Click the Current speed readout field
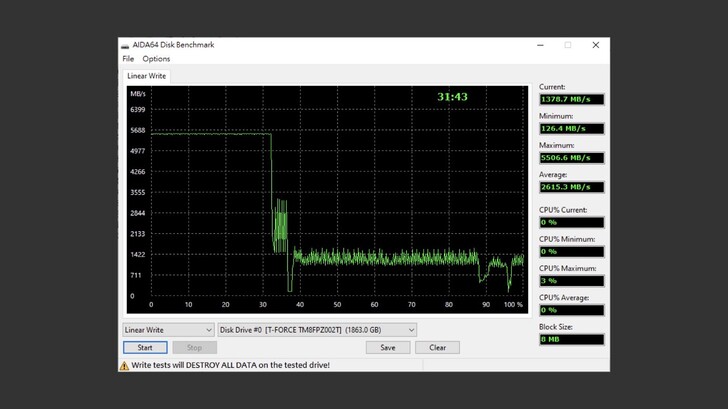 pyautogui.click(x=571, y=100)
